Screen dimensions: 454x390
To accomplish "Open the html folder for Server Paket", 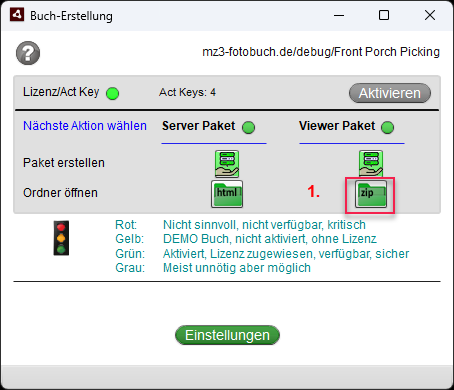I will 227,194.
